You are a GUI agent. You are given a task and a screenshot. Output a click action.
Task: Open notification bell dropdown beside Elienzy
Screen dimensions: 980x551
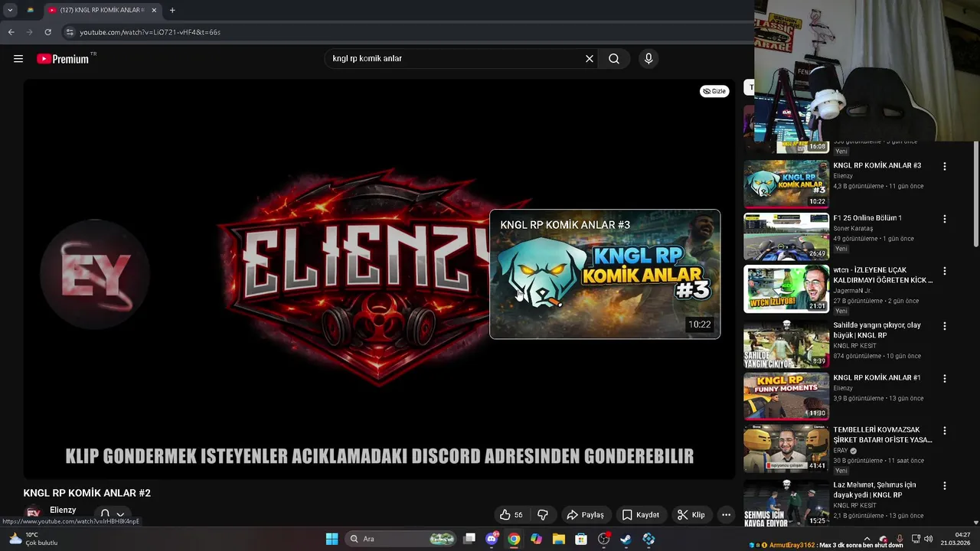(x=112, y=515)
